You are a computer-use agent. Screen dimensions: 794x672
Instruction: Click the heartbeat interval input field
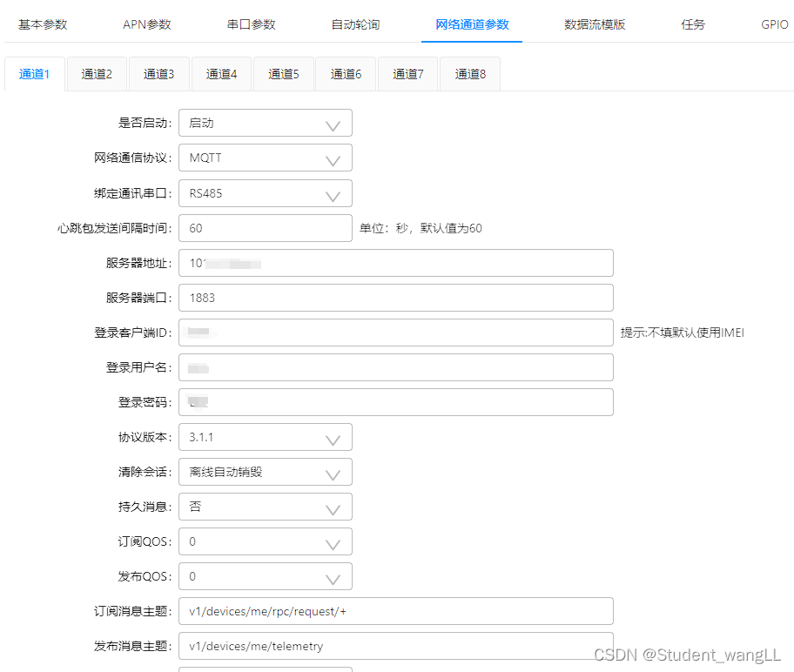[x=265, y=228]
